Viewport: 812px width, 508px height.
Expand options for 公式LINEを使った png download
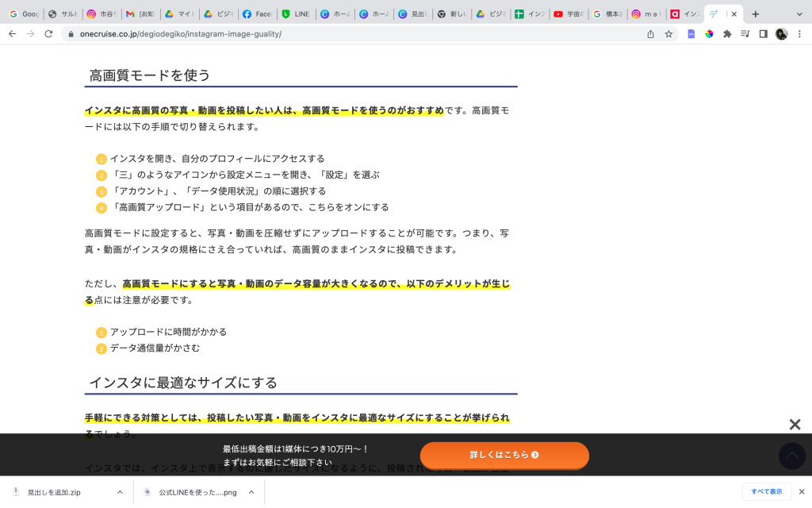tap(251, 492)
